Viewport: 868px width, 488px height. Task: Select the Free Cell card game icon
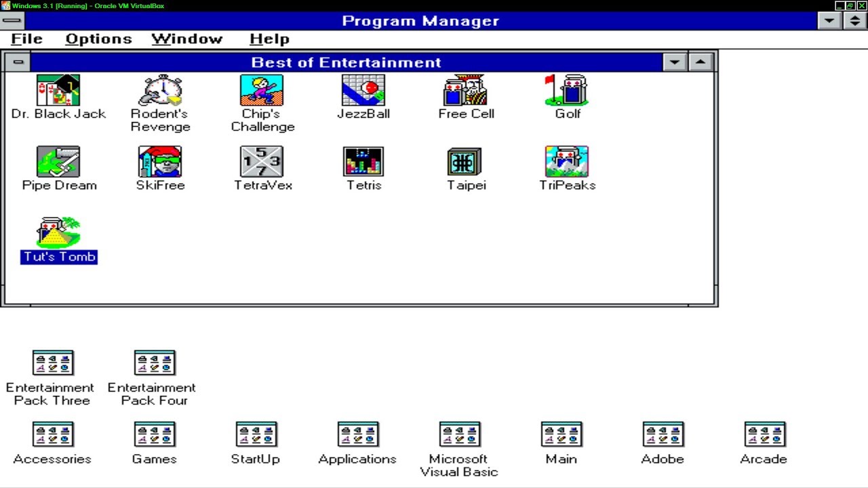[x=465, y=90]
